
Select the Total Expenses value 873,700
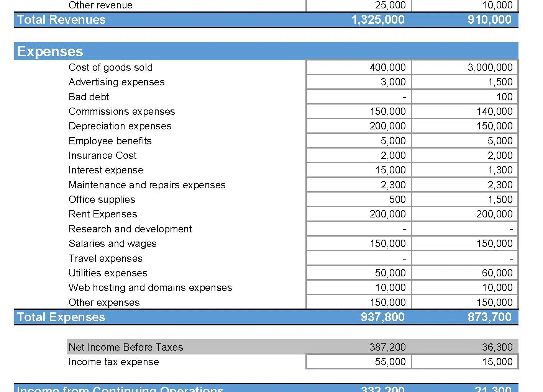click(489, 317)
